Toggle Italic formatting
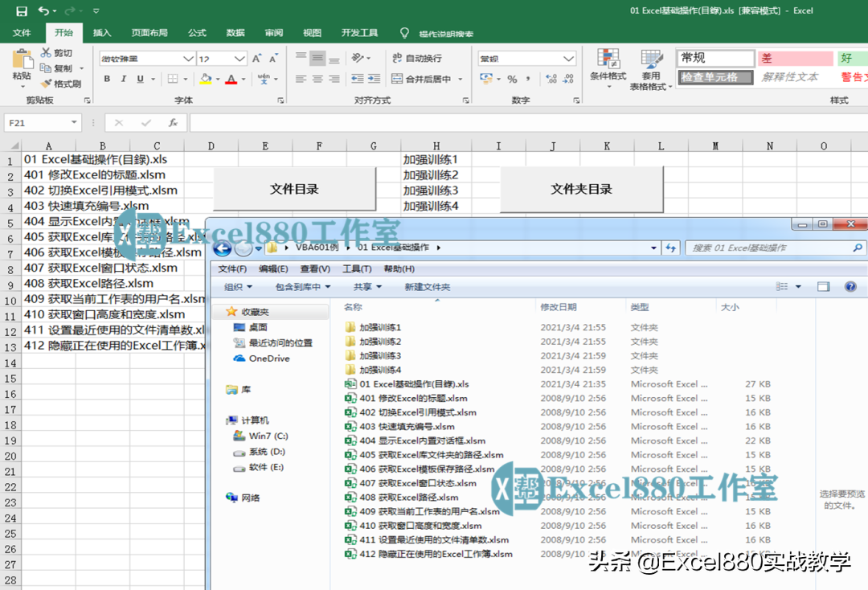 (x=124, y=79)
